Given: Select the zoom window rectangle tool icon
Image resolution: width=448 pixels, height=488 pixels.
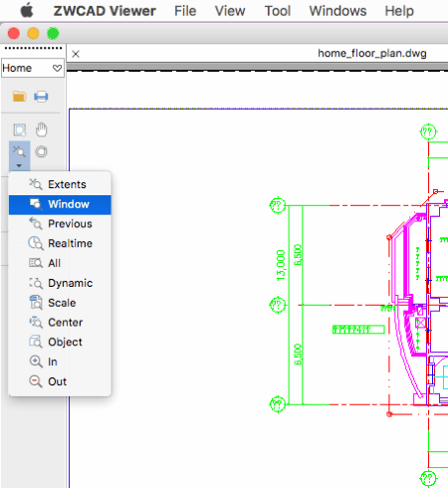Looking at the screenshot, I should [x=20, y=129].
